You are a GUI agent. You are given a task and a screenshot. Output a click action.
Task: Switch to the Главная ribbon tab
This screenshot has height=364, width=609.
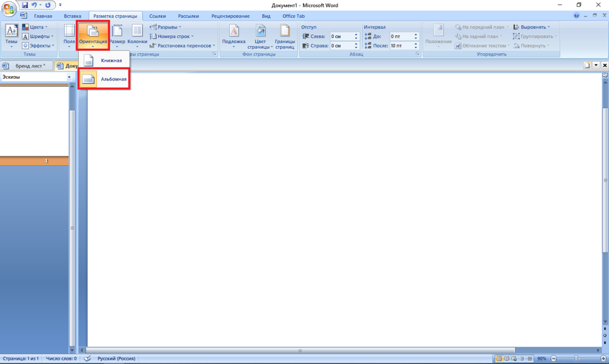(x=43, y=16)
